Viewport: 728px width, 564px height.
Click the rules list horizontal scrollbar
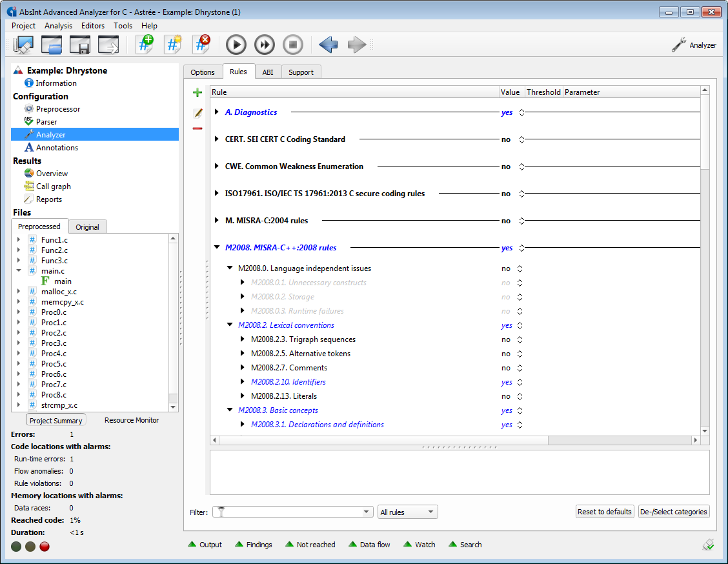(x=383, y=440)
